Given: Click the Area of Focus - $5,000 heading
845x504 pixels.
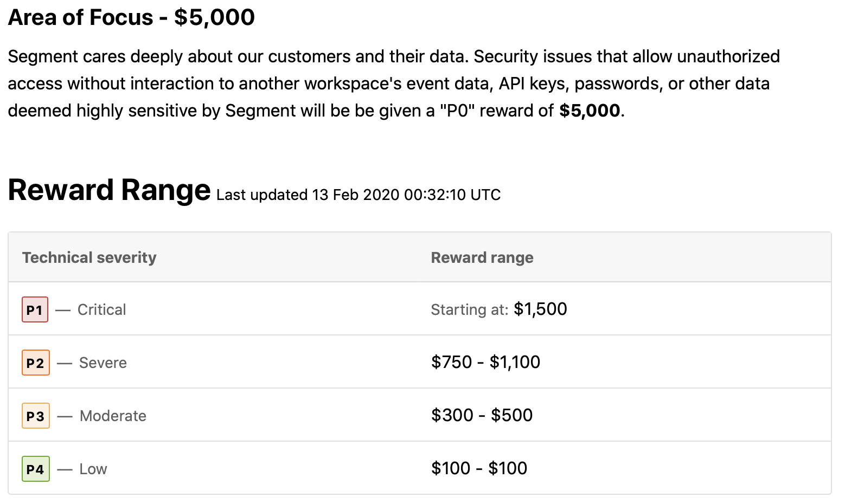Looking at the screenshot, I should (131, 17).
